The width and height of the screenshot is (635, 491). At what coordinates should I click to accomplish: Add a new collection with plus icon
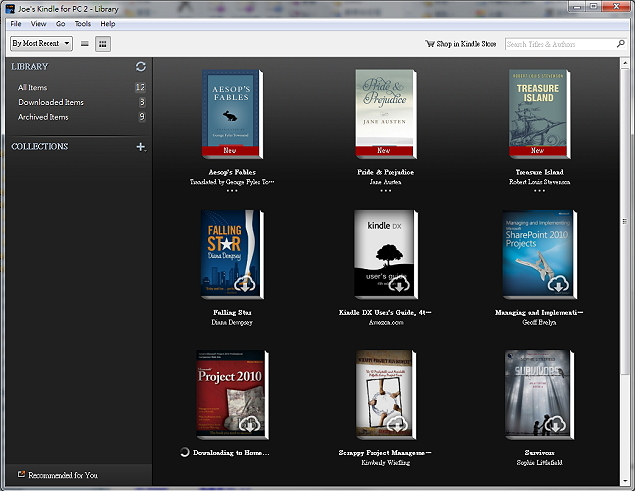(x=141, y=147)
